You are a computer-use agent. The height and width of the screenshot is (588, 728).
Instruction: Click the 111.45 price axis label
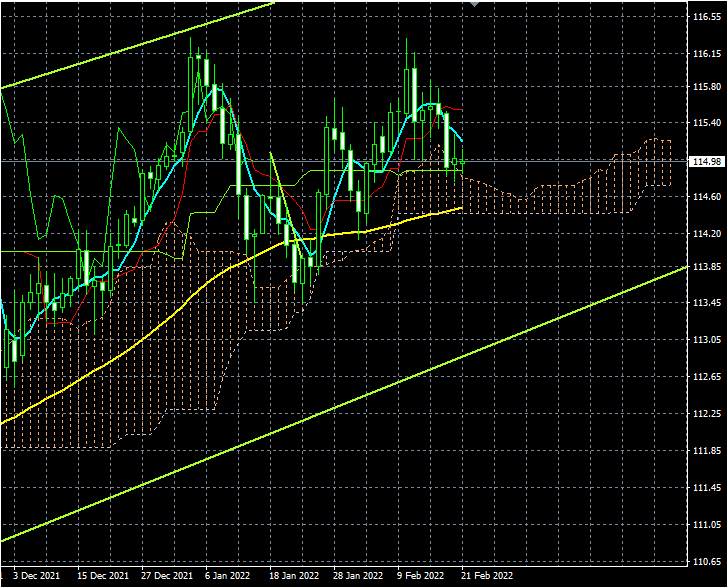pyautogui.click(x=707, y=488)
